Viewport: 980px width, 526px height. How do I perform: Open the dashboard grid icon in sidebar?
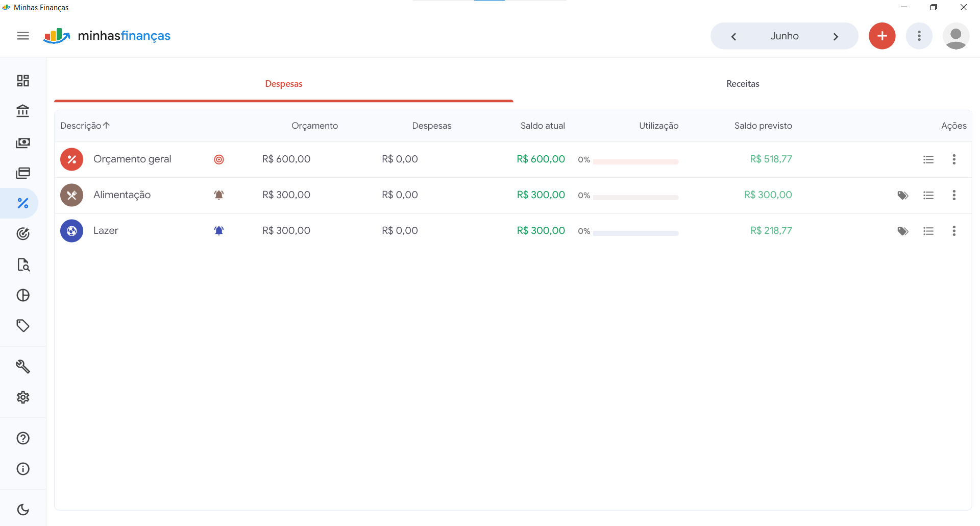point(23,81)
